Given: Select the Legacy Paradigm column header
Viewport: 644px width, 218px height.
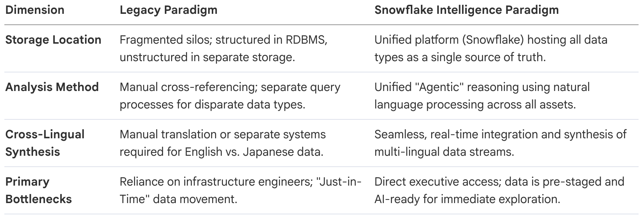Looking at the screenshot, I should [169, 10].
